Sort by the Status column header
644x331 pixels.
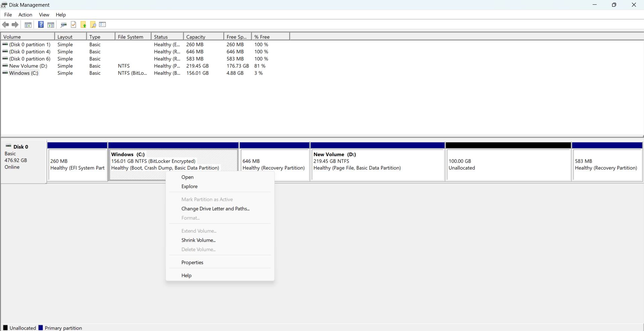click(x=167, y=37)
